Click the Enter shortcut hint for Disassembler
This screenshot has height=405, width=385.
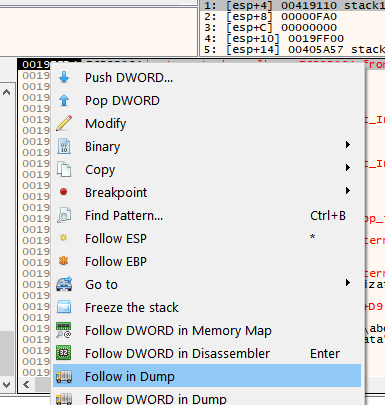(325, 354)
